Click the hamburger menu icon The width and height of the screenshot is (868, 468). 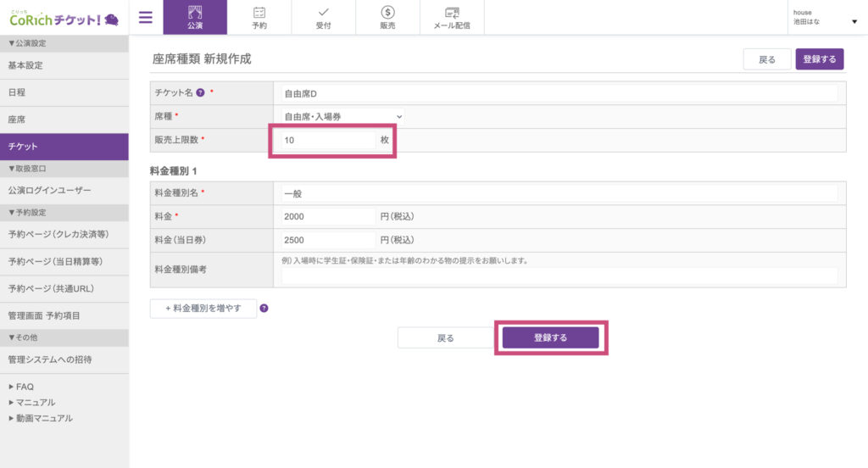[145, 17]
